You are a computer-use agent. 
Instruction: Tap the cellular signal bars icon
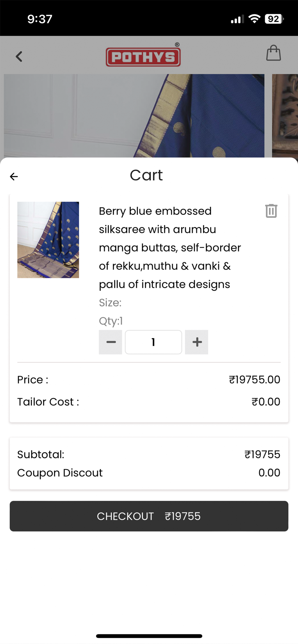237,20
